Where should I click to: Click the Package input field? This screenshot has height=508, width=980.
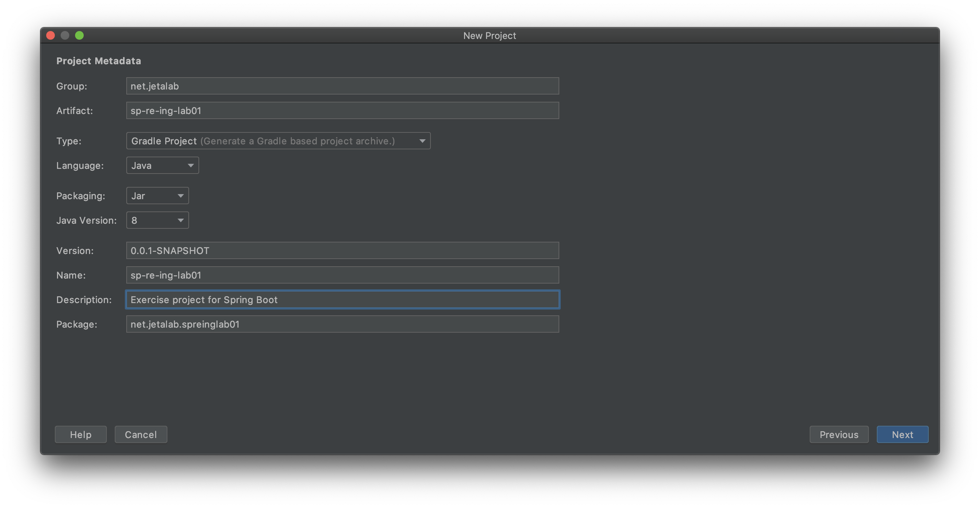click(342, 324)
